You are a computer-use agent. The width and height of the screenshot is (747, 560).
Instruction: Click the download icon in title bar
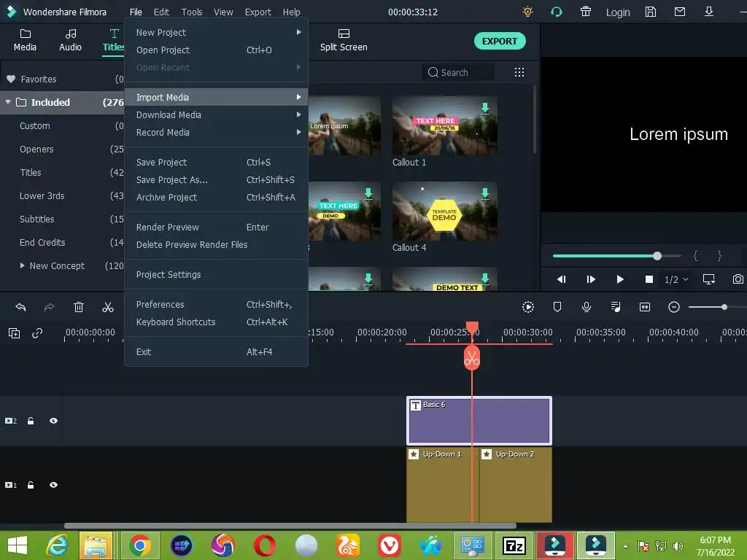pos(709,12)
